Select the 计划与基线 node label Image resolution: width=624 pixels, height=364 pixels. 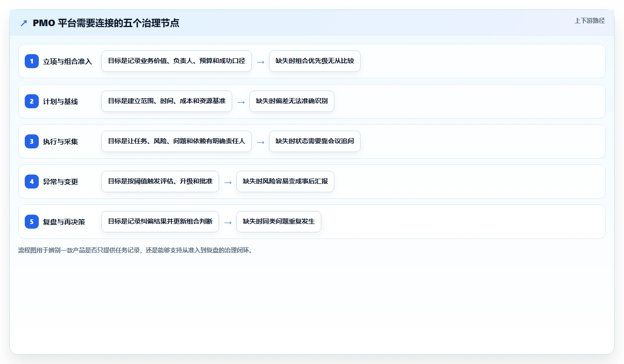(x=61, y=102)
